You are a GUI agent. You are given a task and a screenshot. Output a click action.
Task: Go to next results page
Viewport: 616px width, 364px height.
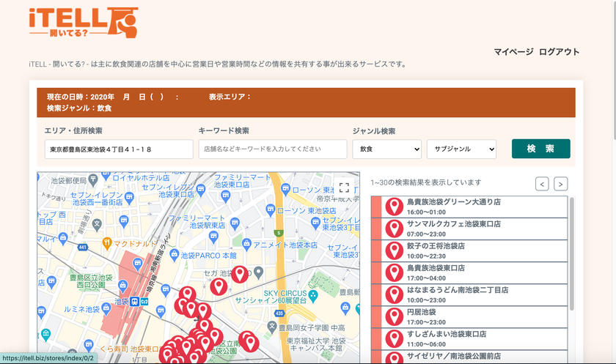coord(560,184)
